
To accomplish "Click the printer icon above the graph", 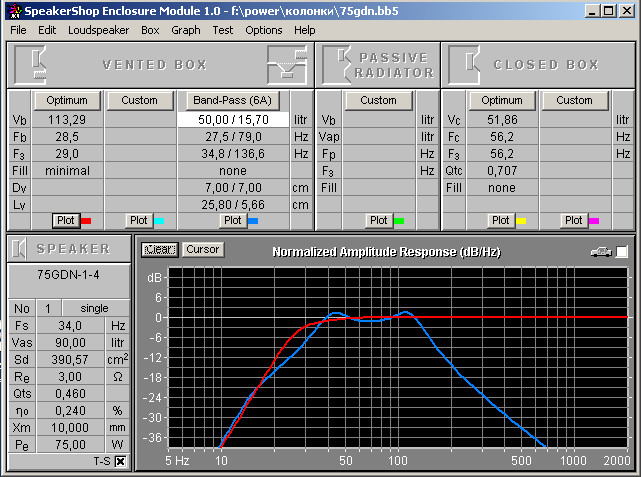I will 600,252.
